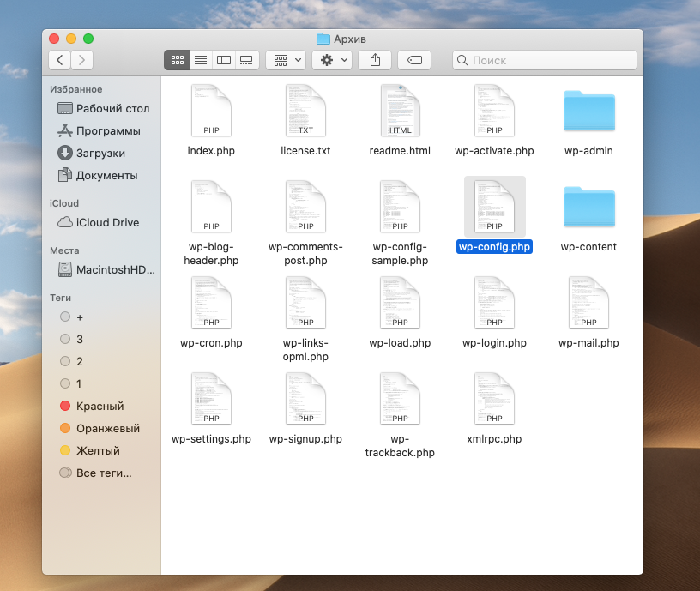Select wp-settings.php file icon

click(211, 398)
